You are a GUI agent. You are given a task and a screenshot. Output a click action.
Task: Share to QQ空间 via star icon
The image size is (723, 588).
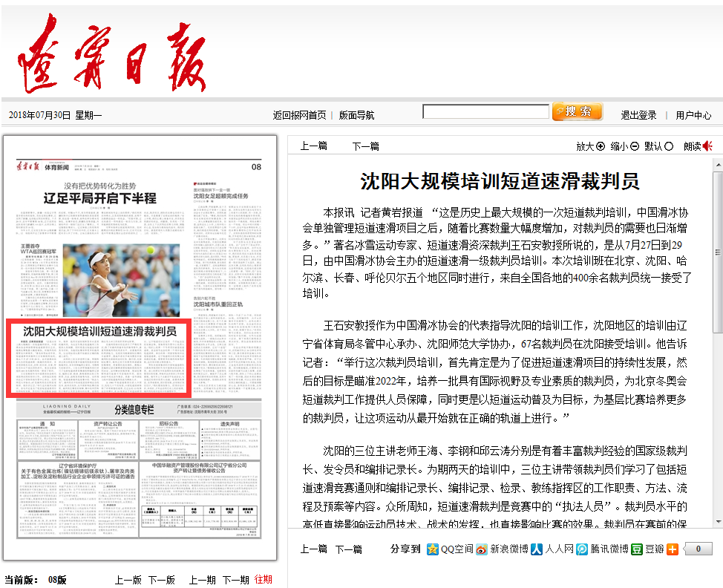pyautogui.click(x=433, y=549)
